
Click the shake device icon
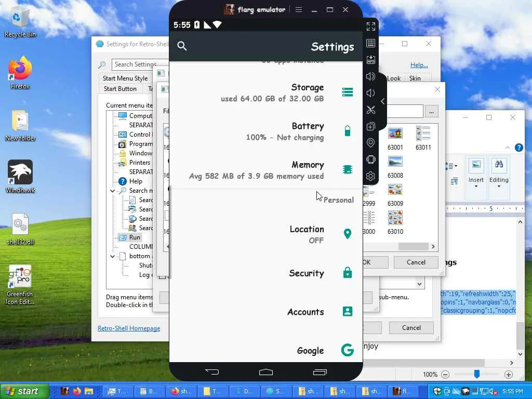370,159
